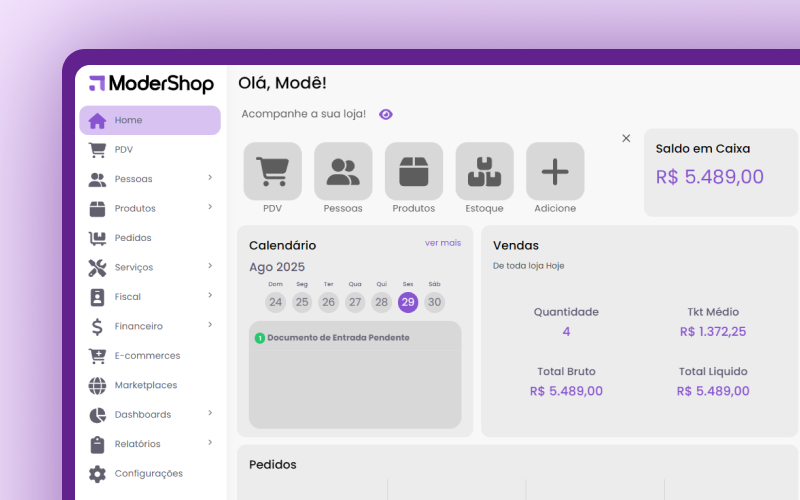Click the Ago 2025 month label
Screen dimensions: 800x500
click(277, 267)
